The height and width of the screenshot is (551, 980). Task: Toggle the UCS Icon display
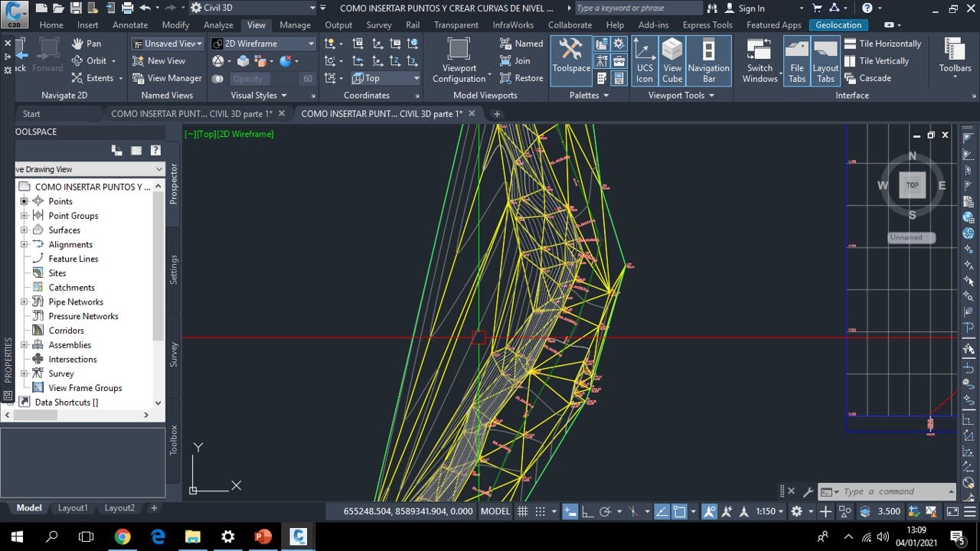645,60
